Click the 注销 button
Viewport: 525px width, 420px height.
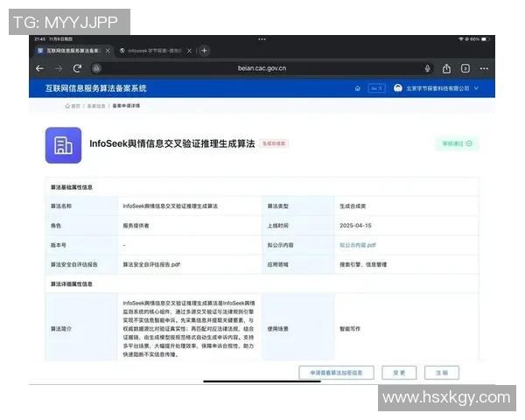pyautogui.click(x=442, y=373)
